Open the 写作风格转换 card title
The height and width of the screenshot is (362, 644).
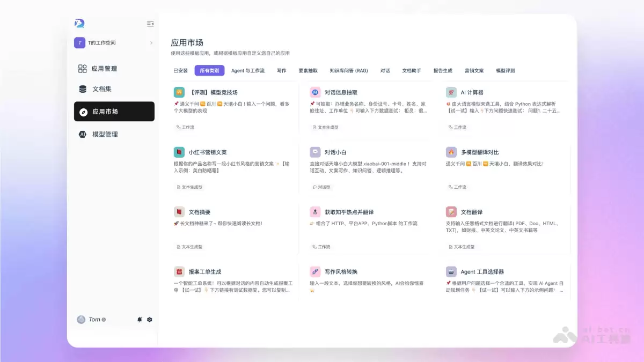[x=341, y=271]
